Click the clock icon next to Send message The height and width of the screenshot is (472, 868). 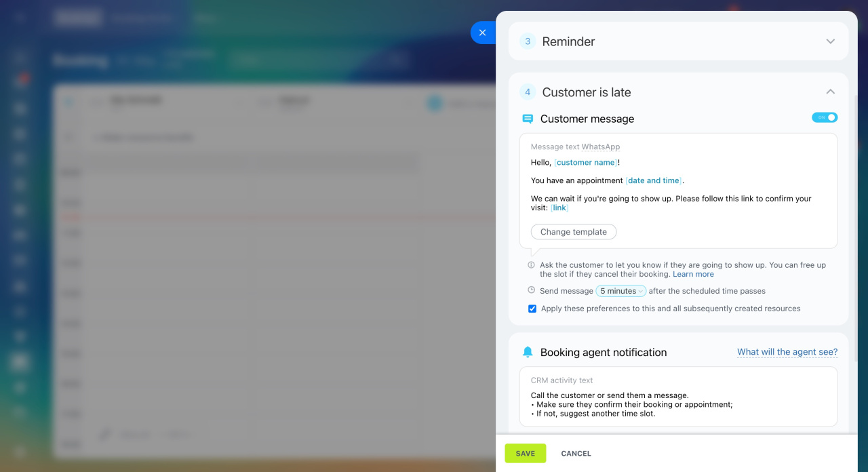pyautogui.click(x=531, y=290)
